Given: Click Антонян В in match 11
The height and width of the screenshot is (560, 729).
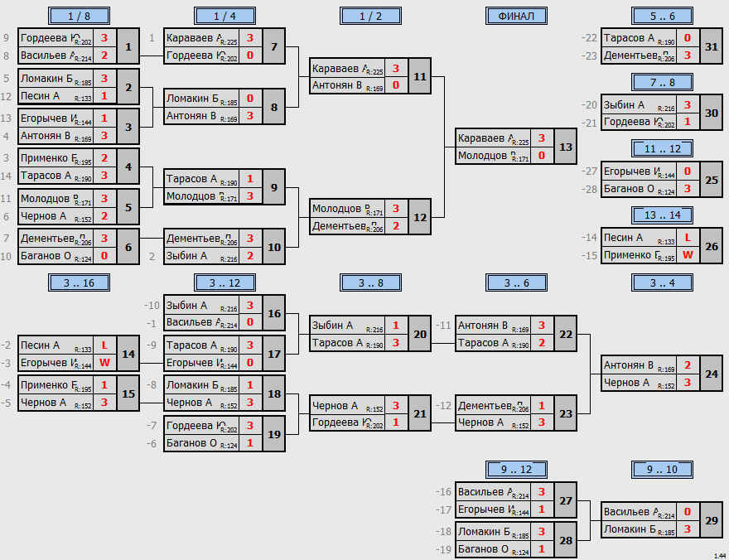Looking at the screenshot, I should tap(337, 85).
